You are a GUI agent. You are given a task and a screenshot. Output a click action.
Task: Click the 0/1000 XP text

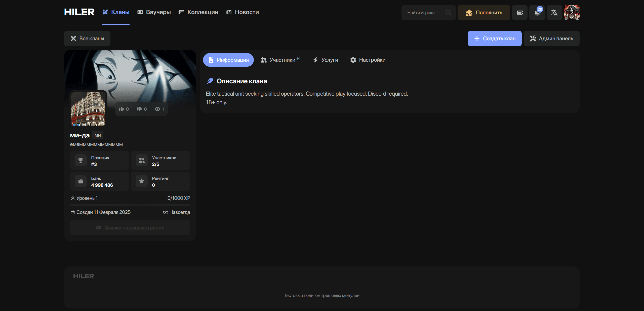pos(179,198)
